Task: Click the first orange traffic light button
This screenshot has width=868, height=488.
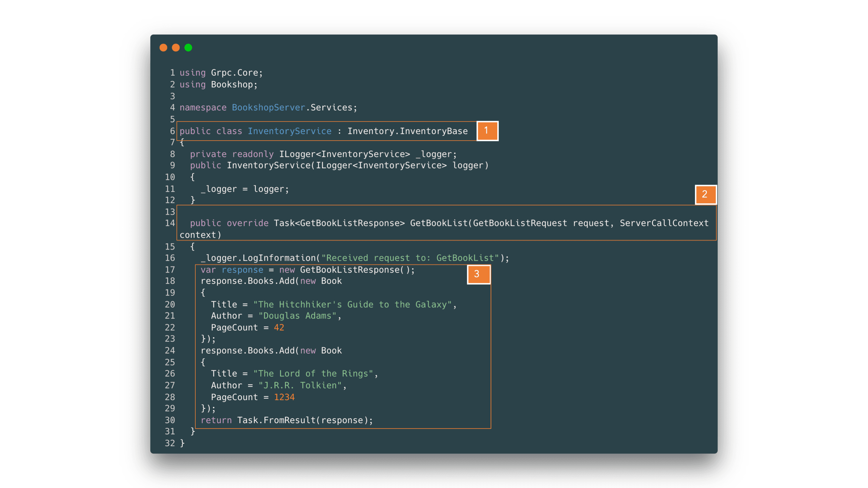Action: click(164, 47)
